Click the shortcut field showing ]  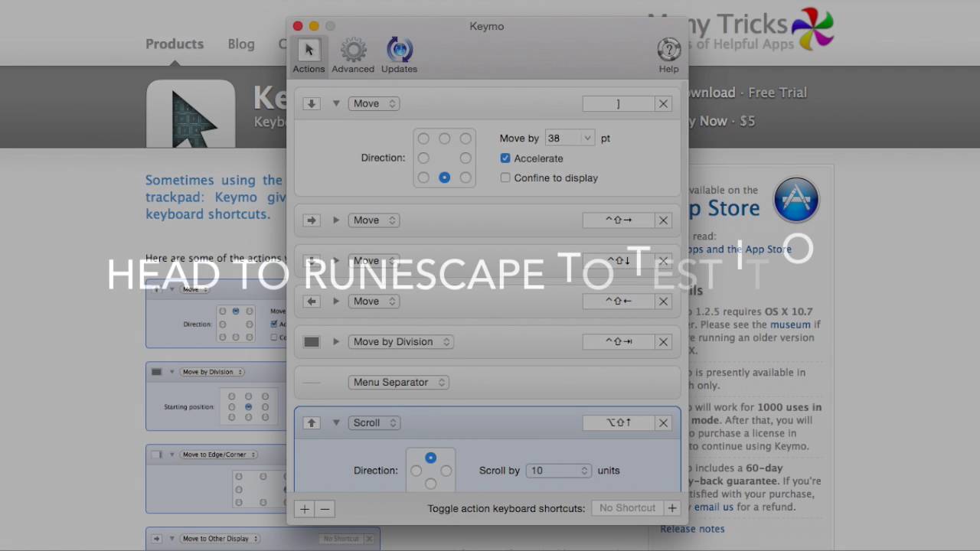click(619, 104)
